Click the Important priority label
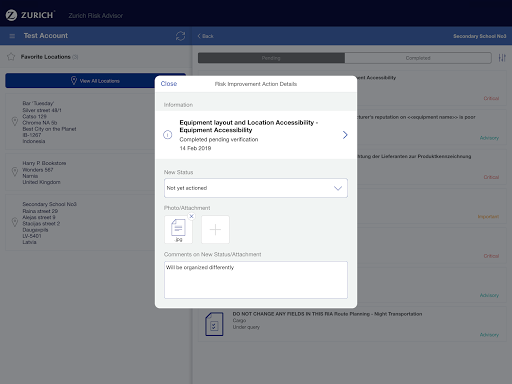 coord(488,217)
